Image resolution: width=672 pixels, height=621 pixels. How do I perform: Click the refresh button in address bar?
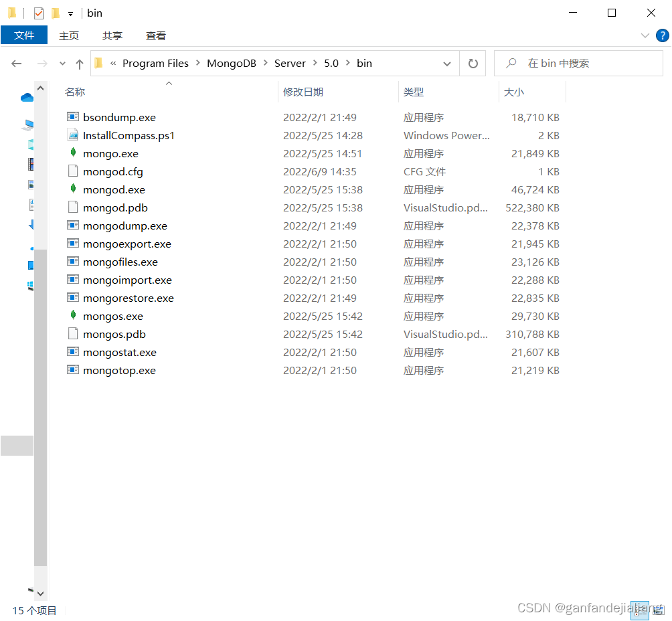[x=473, y=63]
